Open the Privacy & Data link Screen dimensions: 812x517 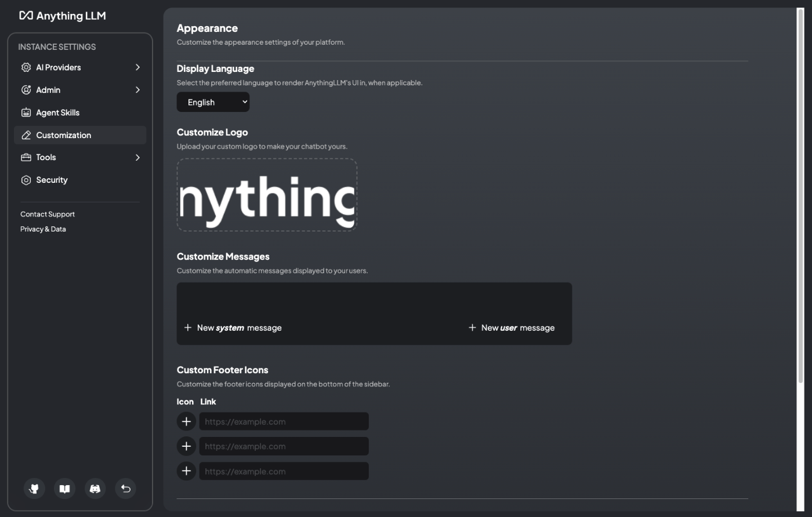click(x=43, y=229)
